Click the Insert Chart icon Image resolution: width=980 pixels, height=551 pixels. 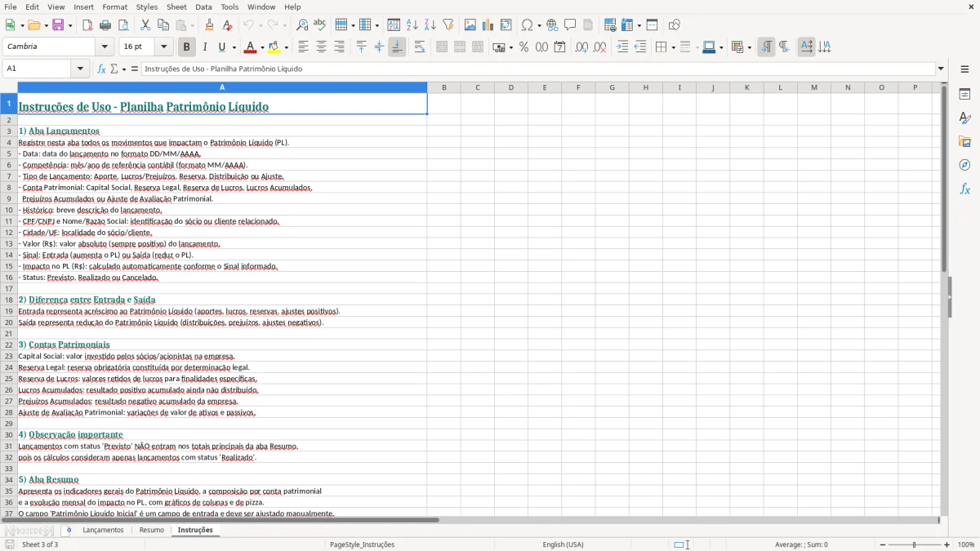[488, 25]
